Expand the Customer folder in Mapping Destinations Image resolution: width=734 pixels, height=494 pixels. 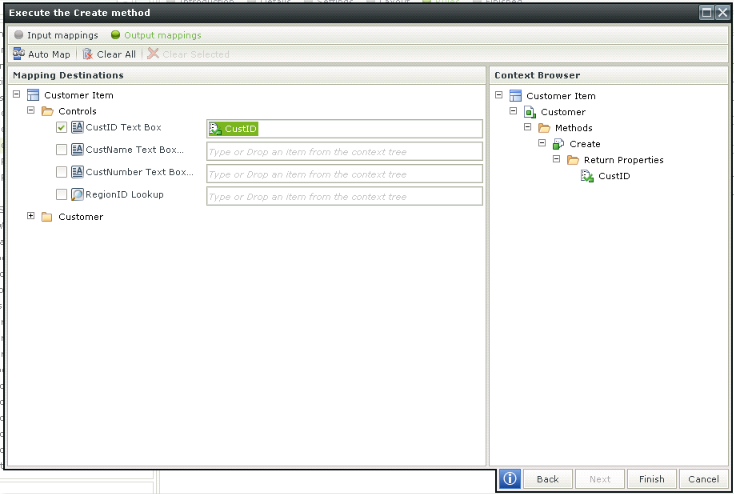(31, 216)
